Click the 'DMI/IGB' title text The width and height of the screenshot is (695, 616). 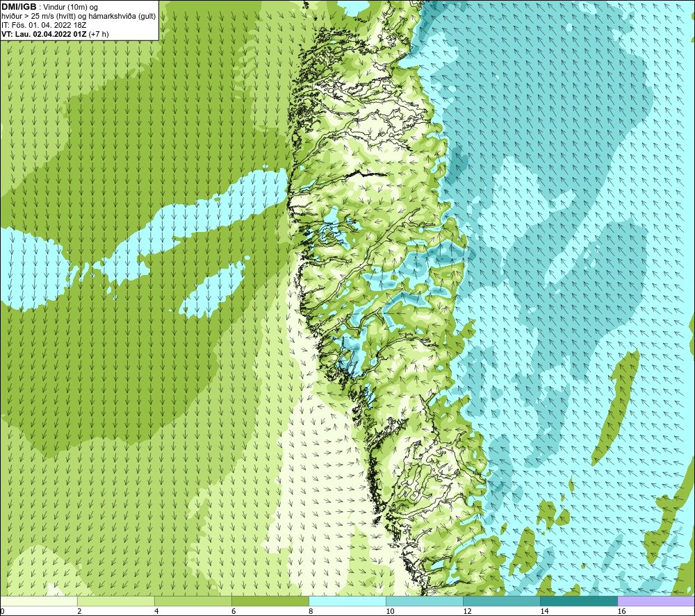pyautogui.click(x=19, y=7)
